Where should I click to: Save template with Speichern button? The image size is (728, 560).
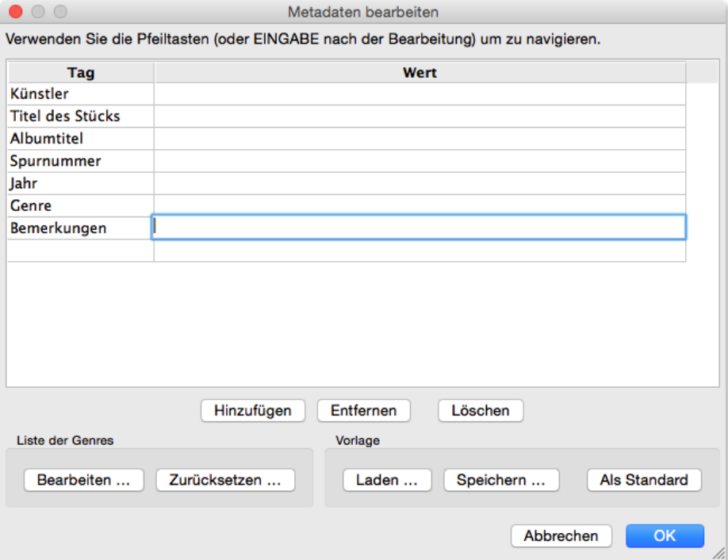501,480
